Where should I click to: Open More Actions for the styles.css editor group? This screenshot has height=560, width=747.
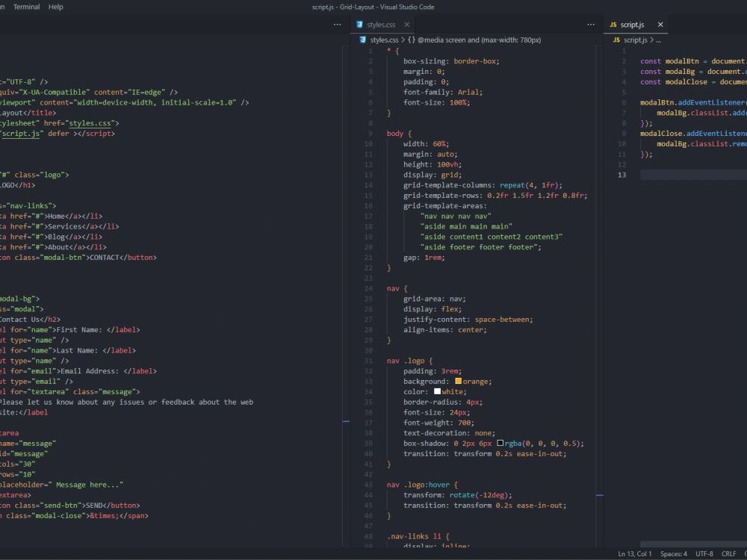click(591, 25)
